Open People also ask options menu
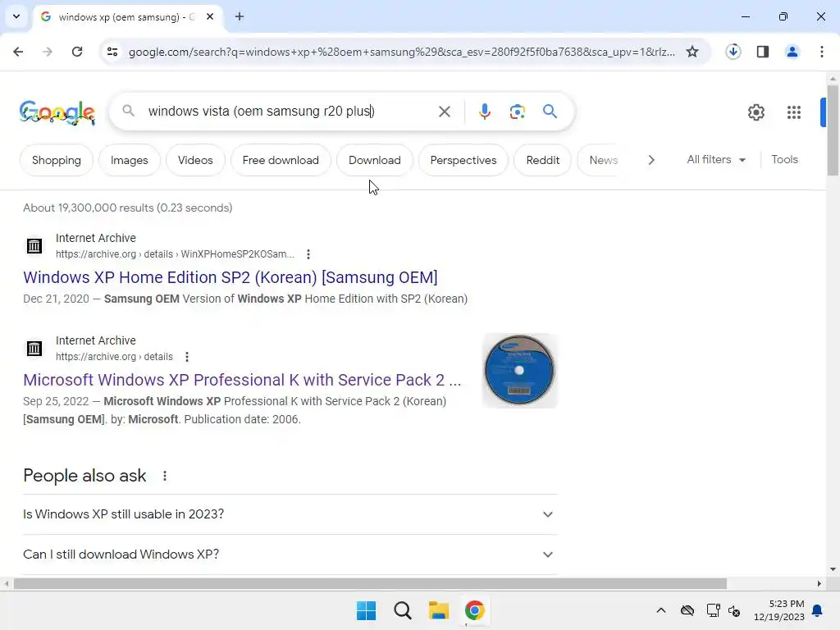 [164, 476]
